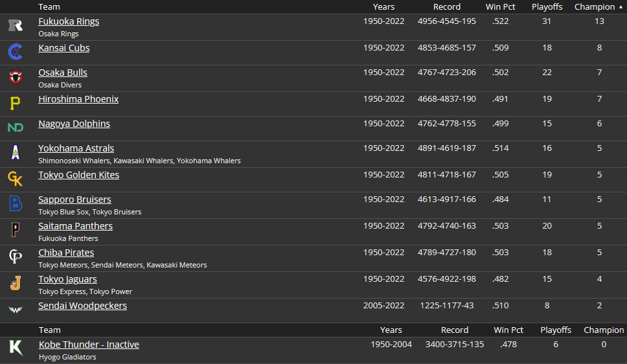This screenshot has width=627, height=364.
Task: Click the Fukuoka Rings team logo
Action: (x=16, y=26)
